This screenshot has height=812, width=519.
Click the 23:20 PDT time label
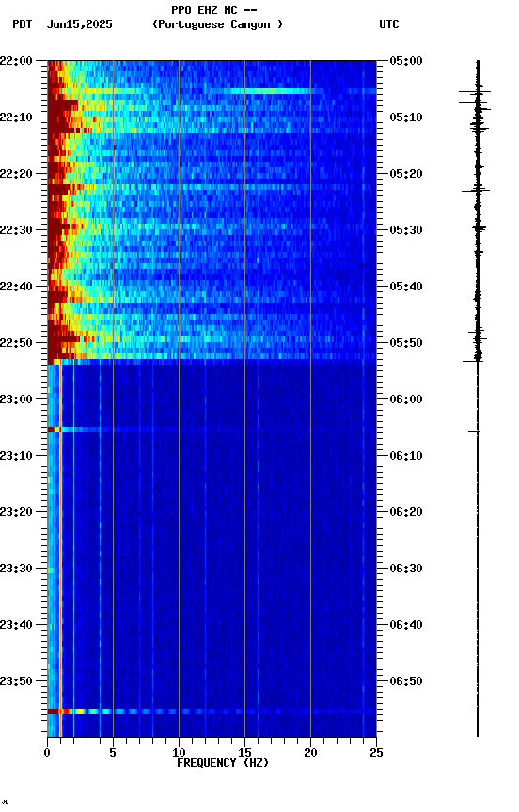(x=16, y=512)
